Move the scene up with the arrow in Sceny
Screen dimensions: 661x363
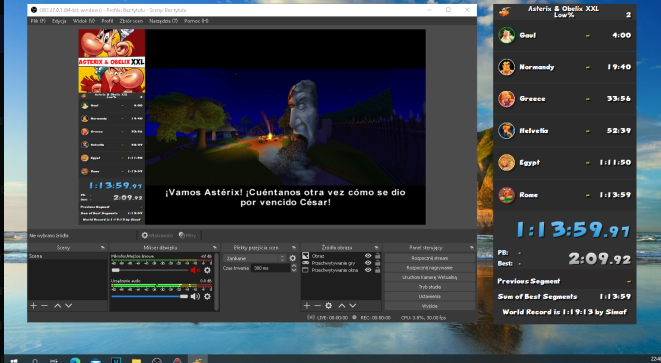(x=58, y=306)
